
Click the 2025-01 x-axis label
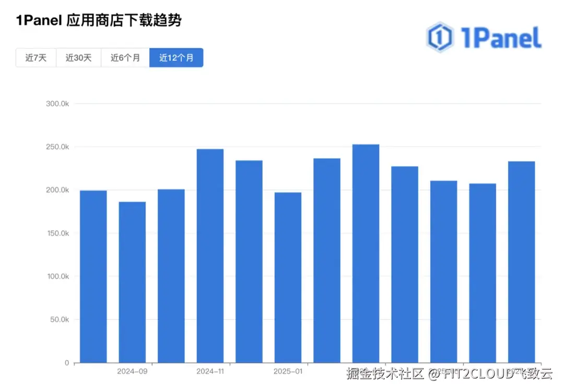[x=288, y=371]
